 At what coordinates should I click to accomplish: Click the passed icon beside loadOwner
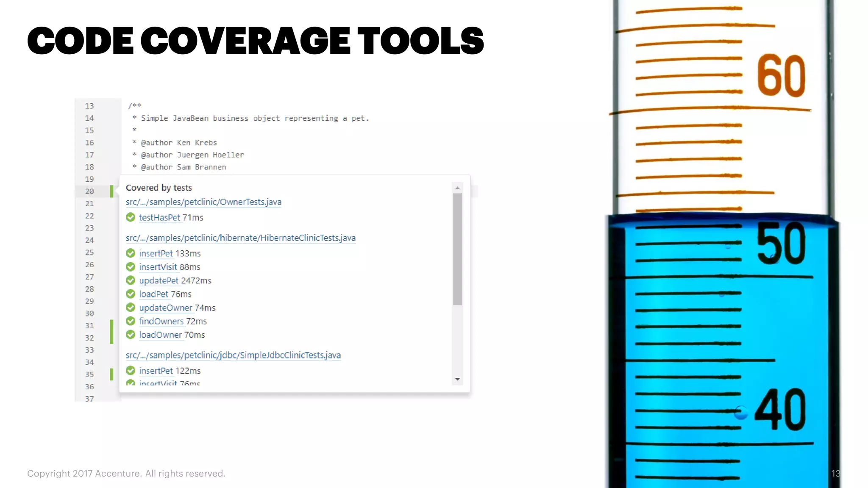[131, 335]
